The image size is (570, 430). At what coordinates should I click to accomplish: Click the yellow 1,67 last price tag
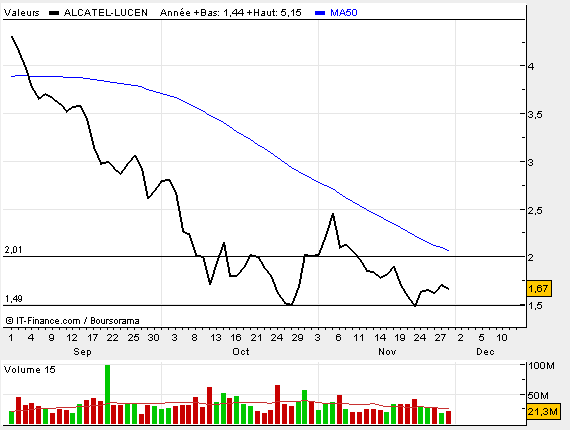pos(539,289)
